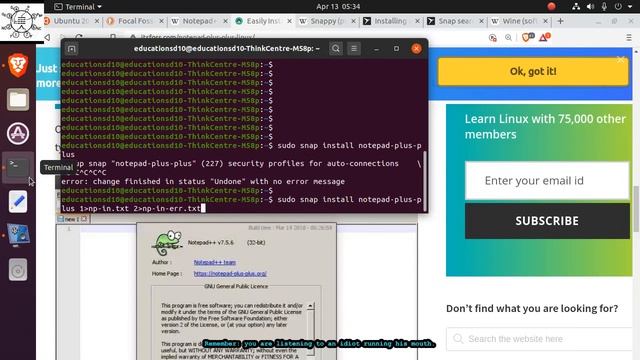Click the red recording indicator in top bar
The image size is (640, 360).
551,7
